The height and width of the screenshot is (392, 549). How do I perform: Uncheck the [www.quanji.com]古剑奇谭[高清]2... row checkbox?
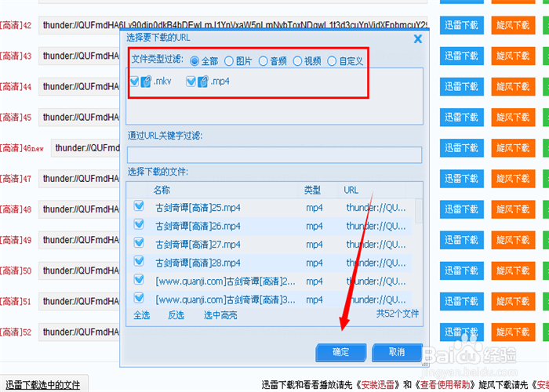[139, 280]
